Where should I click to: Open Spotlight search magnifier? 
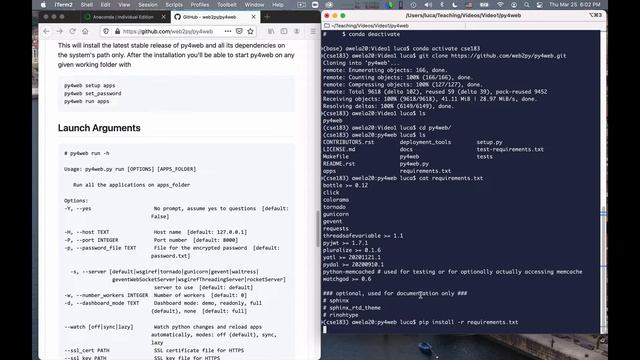527,5
